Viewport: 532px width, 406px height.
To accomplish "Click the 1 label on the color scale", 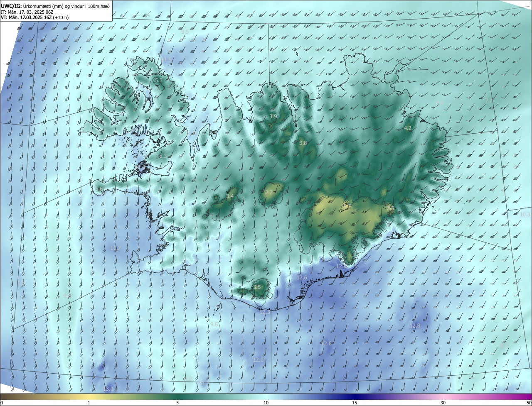I will (89, 403).
